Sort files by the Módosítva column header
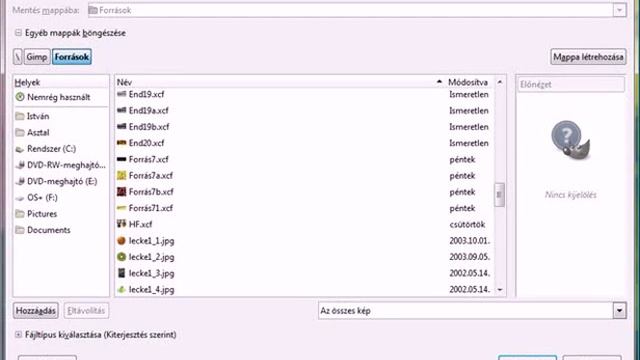 coord(469,82)
